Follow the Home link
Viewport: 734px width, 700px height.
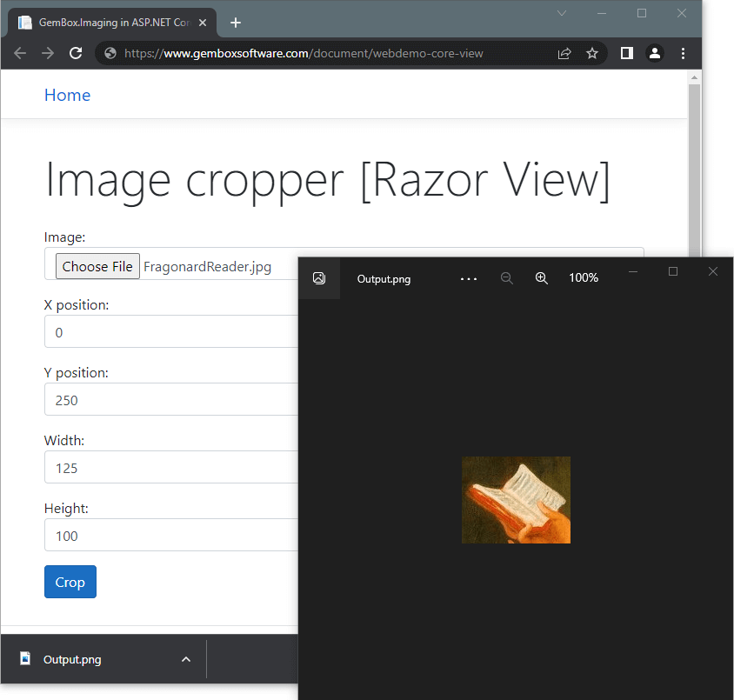pyautogui.click(x=67, y=95)
